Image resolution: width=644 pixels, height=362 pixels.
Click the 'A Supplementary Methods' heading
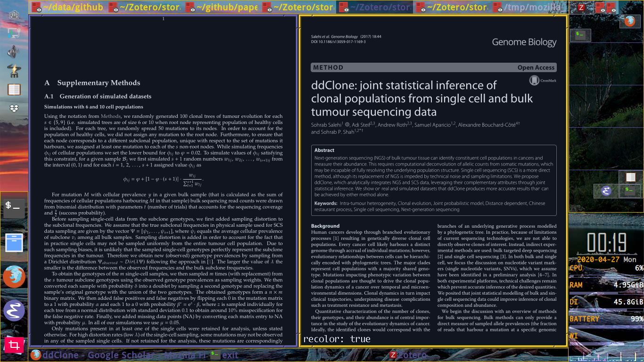[x=92, y=83]
